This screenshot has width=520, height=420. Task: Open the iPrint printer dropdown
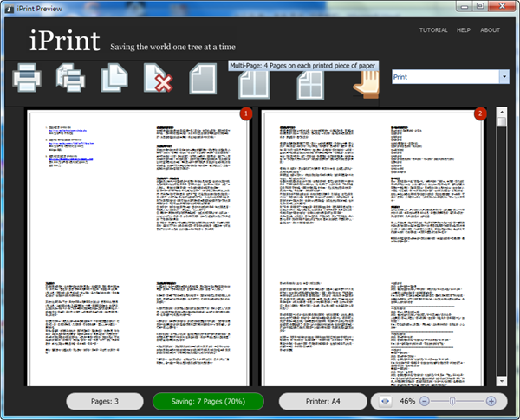451,77
